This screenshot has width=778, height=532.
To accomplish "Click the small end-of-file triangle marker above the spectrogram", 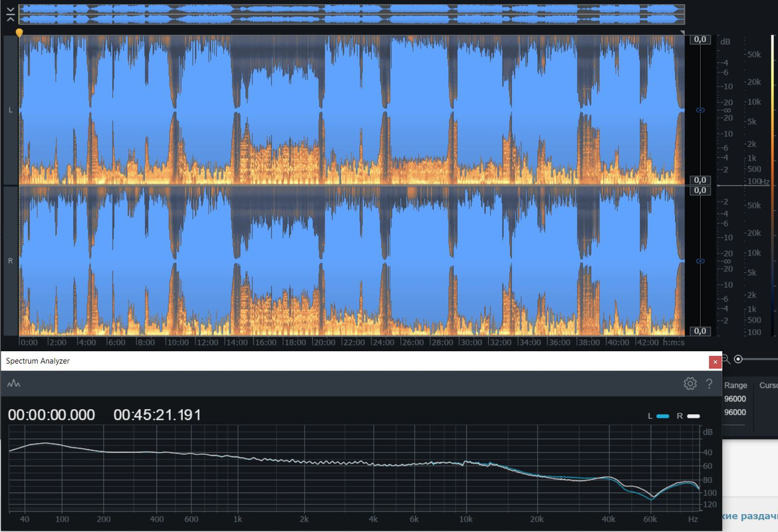I will (x=682, y=33).
